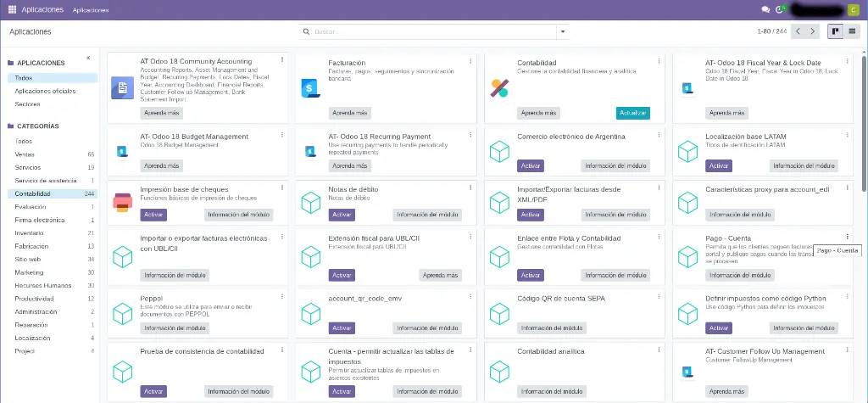Click the green user avatar
868x403 pixels.
(853, 9)
